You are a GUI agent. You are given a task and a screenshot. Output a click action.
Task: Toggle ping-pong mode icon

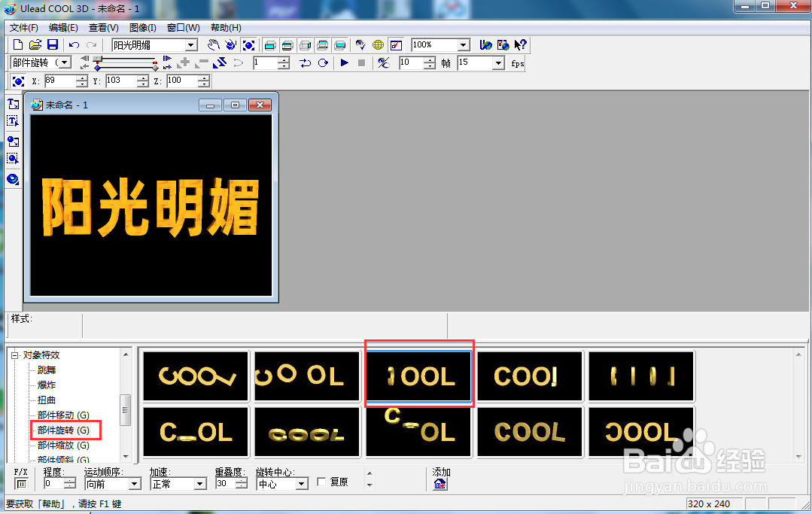[305, 63]
